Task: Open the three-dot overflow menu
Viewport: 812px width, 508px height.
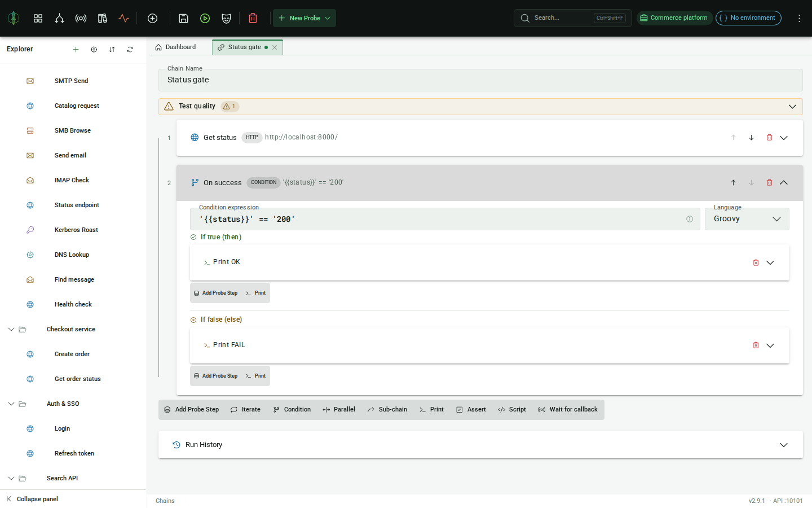Action: (x=799, y=18)
